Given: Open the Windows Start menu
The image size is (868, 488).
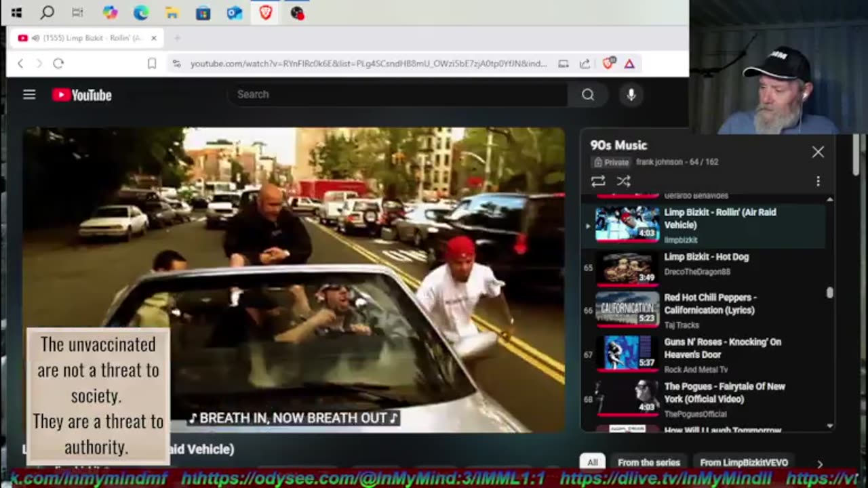Looking at the screenshot, I should (16, 12).
